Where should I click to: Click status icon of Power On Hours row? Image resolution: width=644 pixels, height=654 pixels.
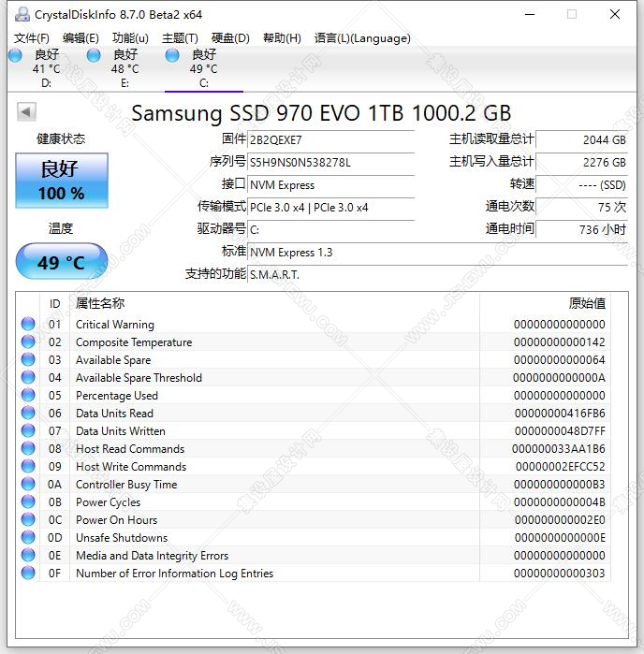coord(28,519)
